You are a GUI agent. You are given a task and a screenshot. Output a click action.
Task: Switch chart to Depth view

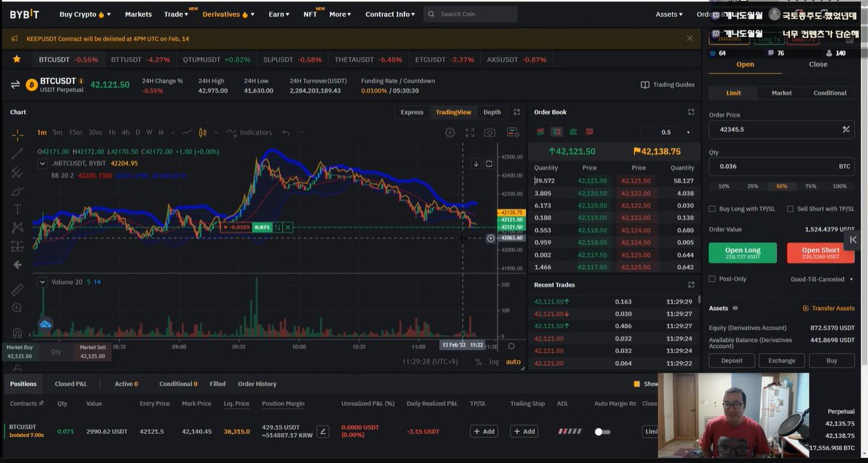pyautogui.click(x=492, y=112)
